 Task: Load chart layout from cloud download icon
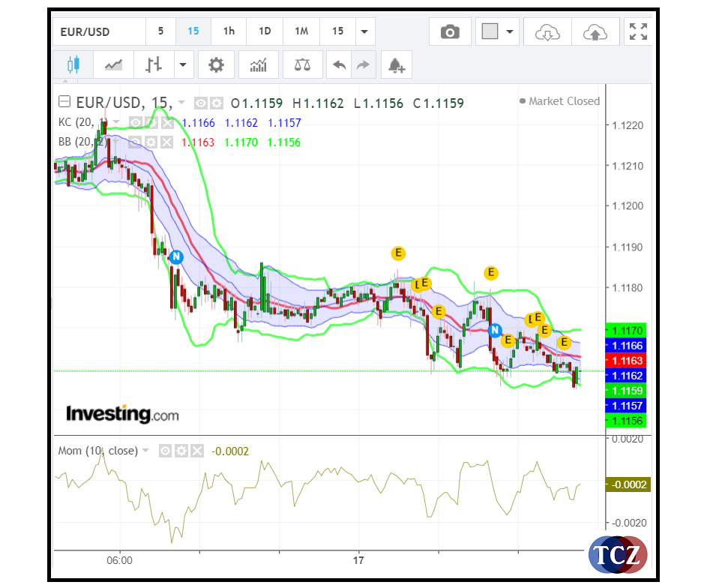tap(548, 31)
